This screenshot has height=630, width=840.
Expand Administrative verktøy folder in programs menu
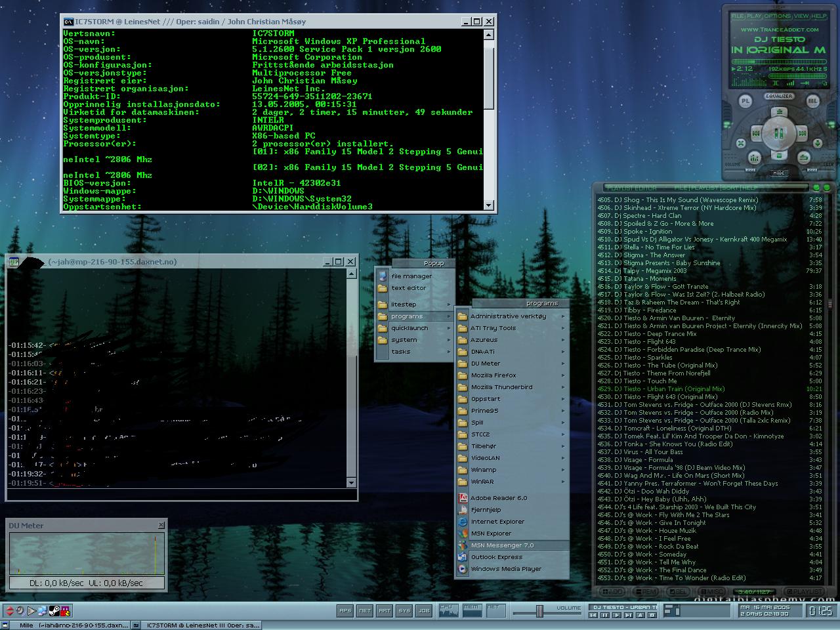pos(511,316)
